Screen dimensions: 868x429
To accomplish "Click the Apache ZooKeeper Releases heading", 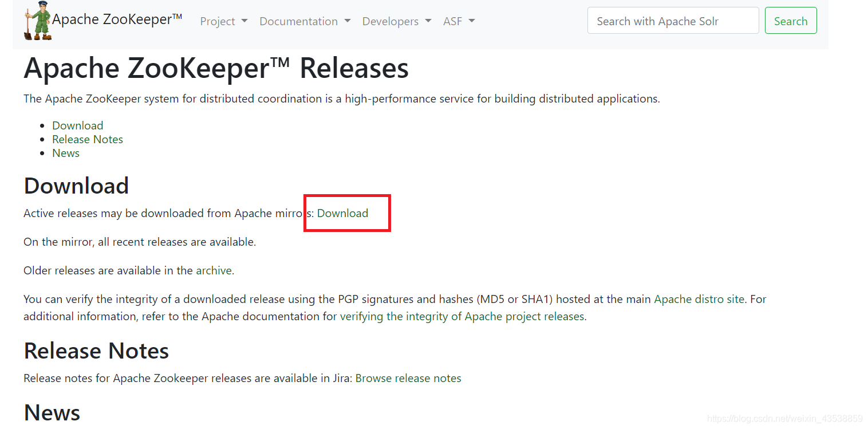I will coord(216,68).
